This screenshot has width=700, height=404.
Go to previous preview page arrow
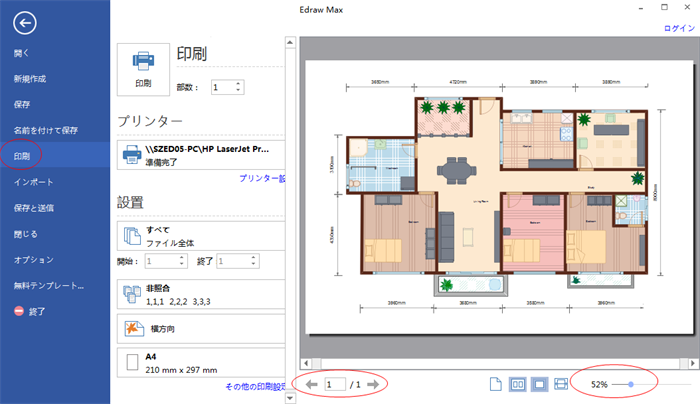[312, 384]
